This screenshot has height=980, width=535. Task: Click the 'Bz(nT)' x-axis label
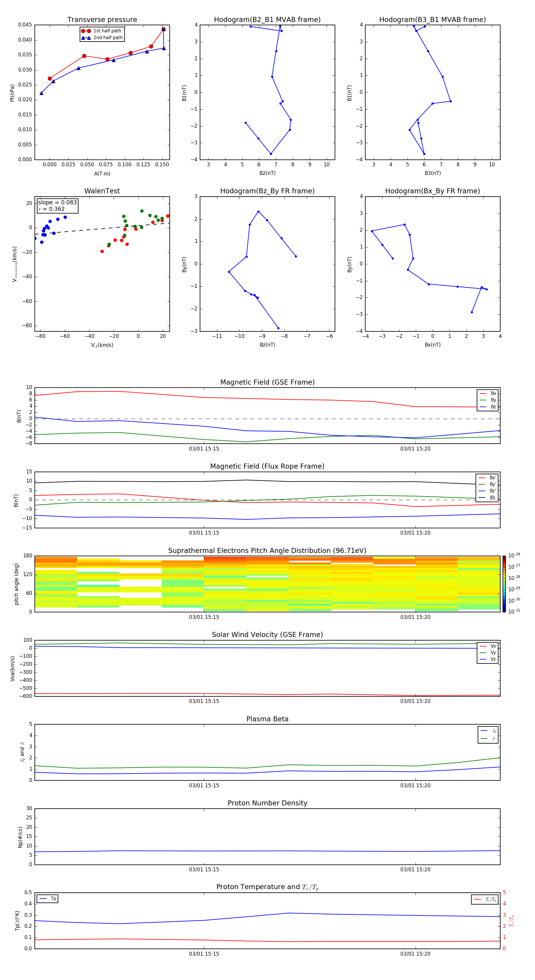(267, 345)
